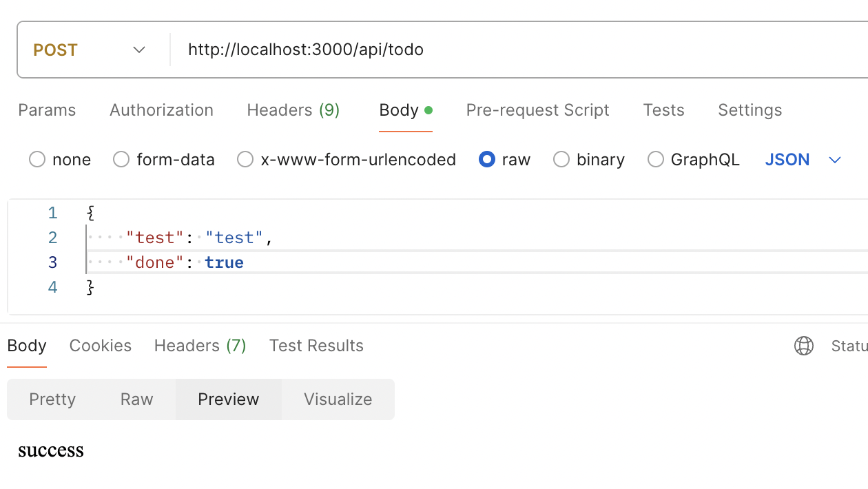Screen dimensions: 868x489
Task: Open the Test Results tab
Action: point(316,346)
